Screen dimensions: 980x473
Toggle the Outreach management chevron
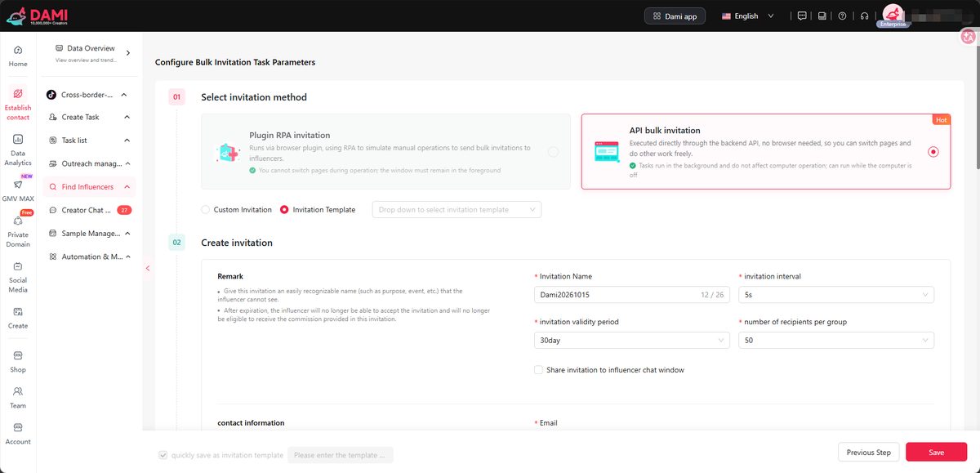pos(127,163)
